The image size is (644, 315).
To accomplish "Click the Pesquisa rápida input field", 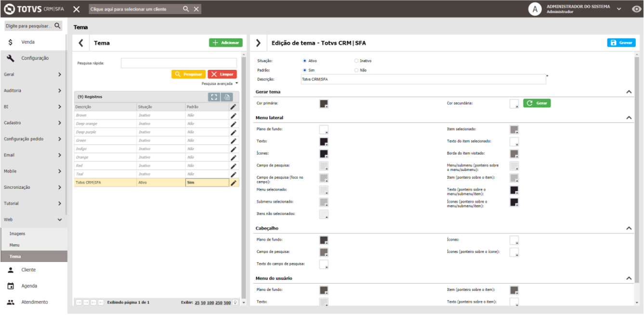I will coord(179,63).
